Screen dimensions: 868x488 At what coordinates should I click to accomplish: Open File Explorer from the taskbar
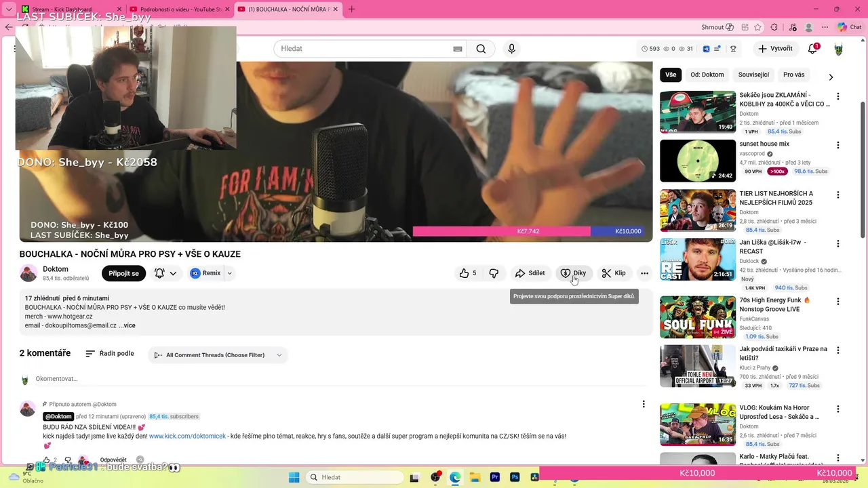tap(475, 477)
